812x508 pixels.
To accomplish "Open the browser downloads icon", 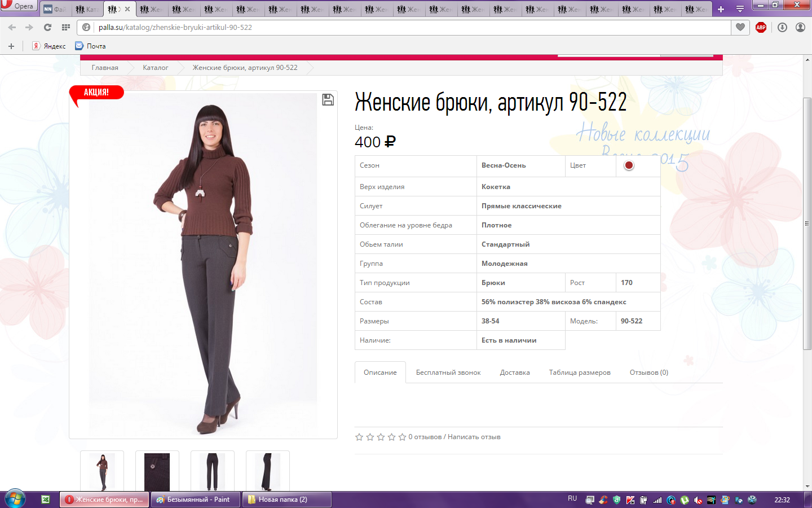I will point(782,27).
